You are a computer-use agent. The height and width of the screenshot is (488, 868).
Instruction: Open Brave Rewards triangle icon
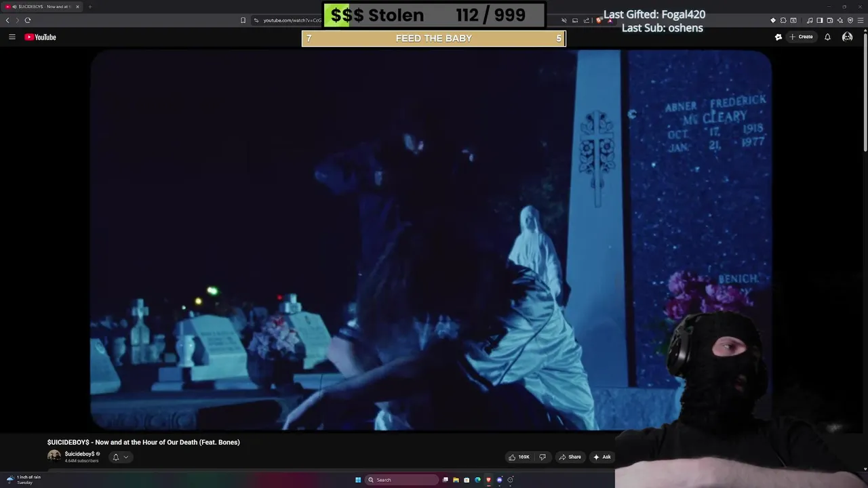tap(609, 21)
